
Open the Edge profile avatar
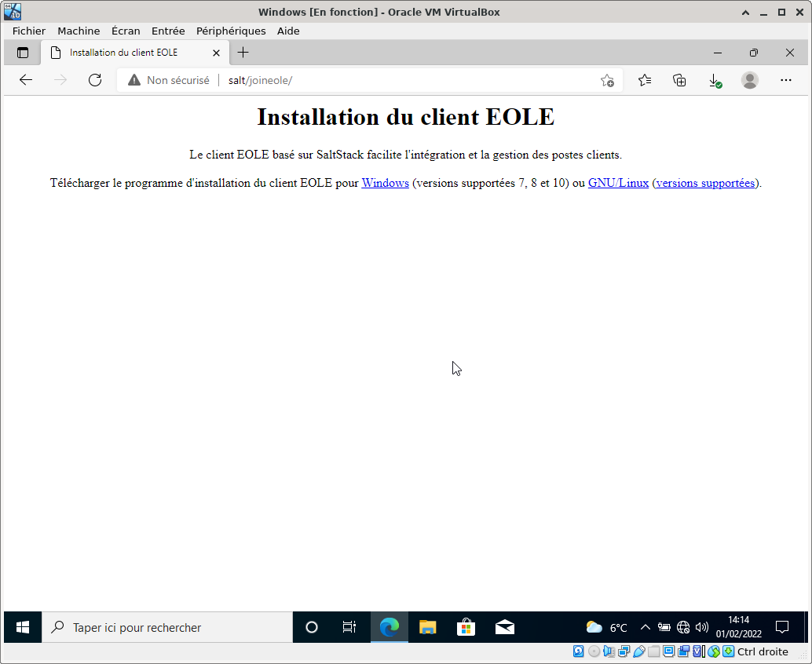pos(749,80)
